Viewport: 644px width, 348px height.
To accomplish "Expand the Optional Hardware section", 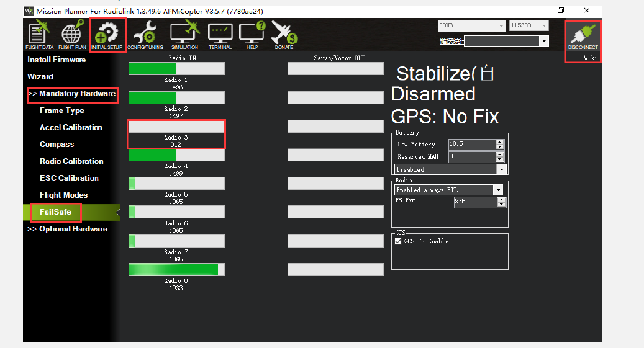I will click(x=68, y=229).
